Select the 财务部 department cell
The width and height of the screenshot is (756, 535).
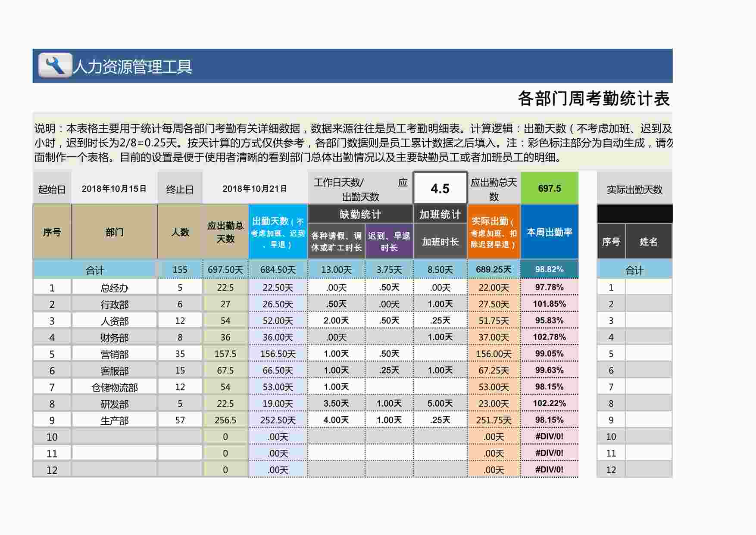click(x=114, y=337)
